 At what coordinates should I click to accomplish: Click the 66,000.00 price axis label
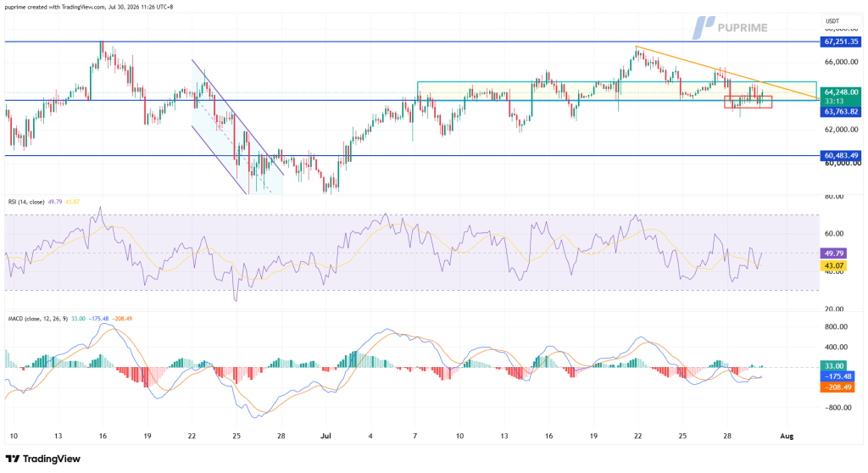click(x=842, y=62)
